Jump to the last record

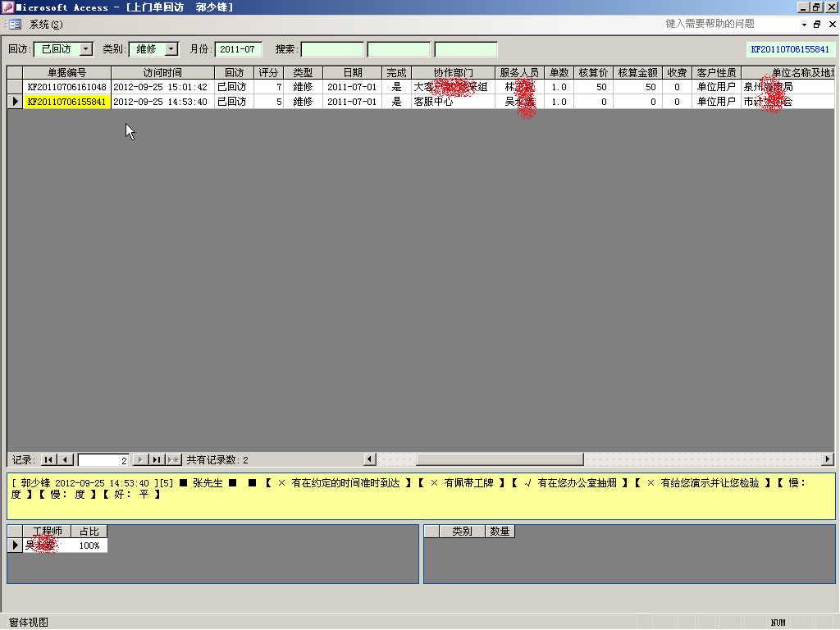tap(157, 460)
